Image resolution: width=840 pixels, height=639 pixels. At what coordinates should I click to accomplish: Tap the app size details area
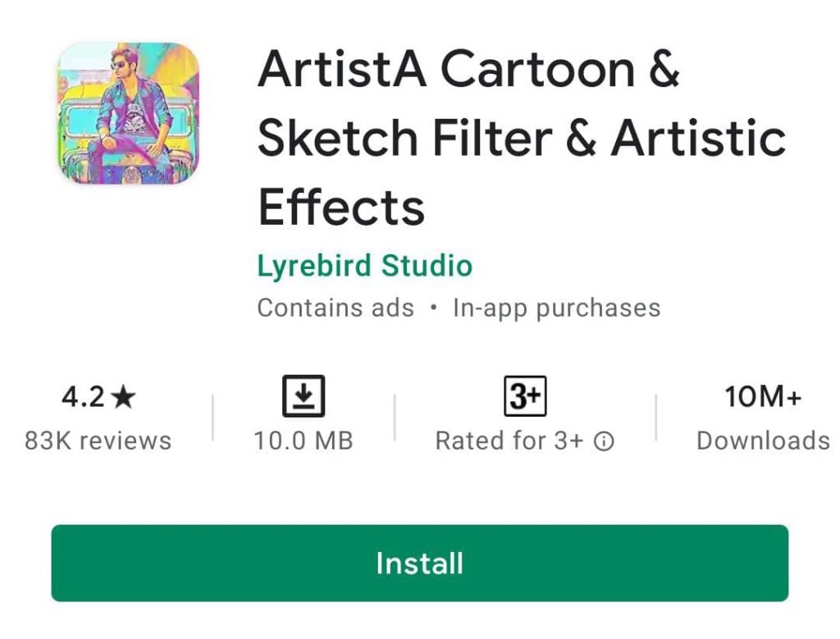[304, 418]
